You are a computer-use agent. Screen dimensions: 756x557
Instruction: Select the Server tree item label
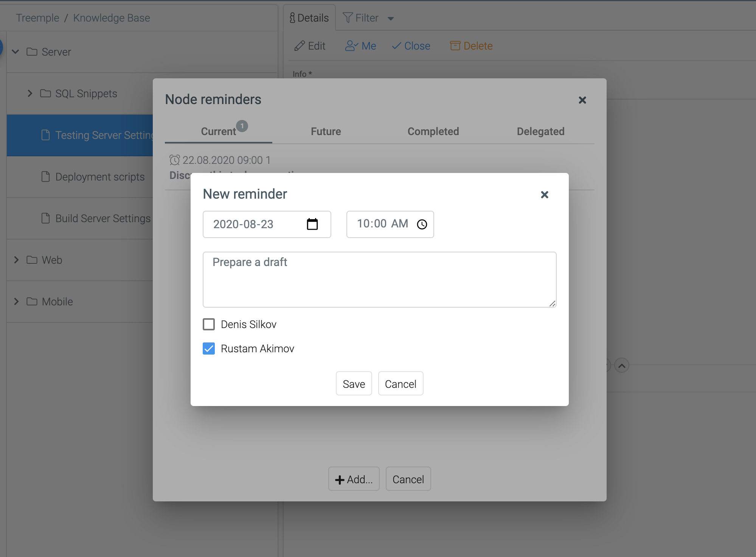click(56, 52)
